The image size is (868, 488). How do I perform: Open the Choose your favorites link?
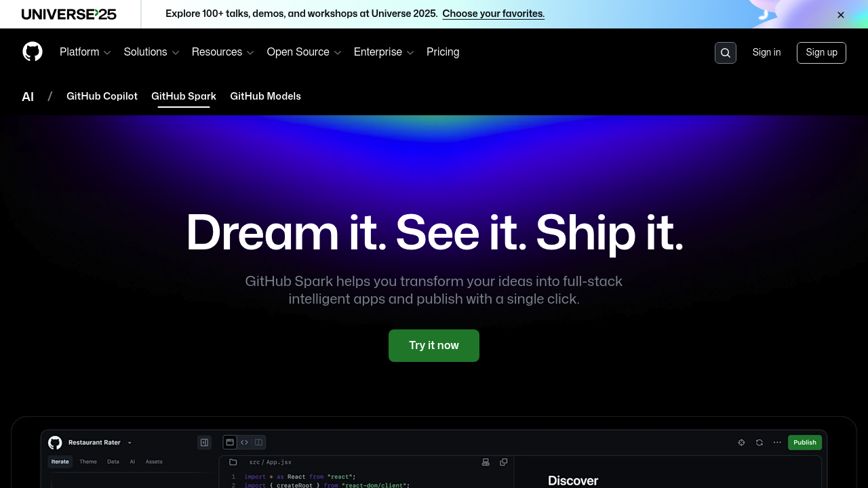(x=493, y=14)
